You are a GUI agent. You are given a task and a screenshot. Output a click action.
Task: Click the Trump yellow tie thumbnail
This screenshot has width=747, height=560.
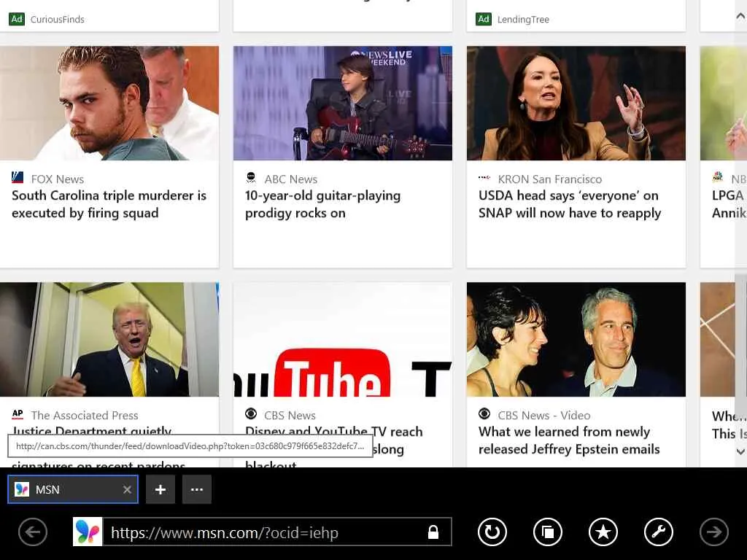click(x=109, y=340)
